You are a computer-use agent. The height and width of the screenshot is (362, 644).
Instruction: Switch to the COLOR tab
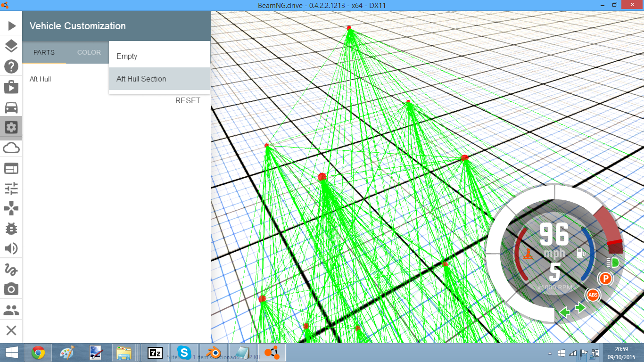click(89, 52)
